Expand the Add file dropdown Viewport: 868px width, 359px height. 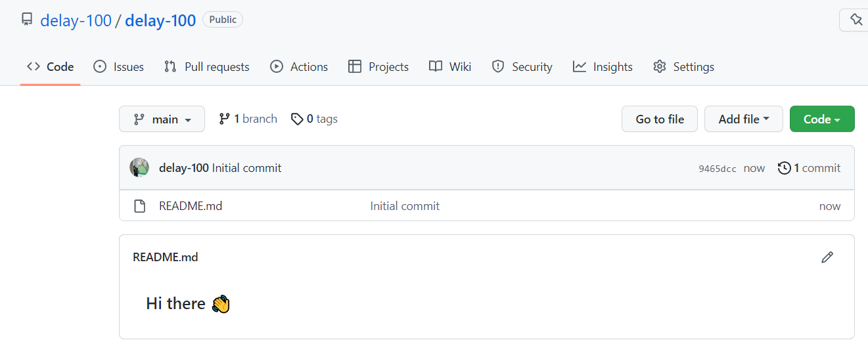click(744, 119)
